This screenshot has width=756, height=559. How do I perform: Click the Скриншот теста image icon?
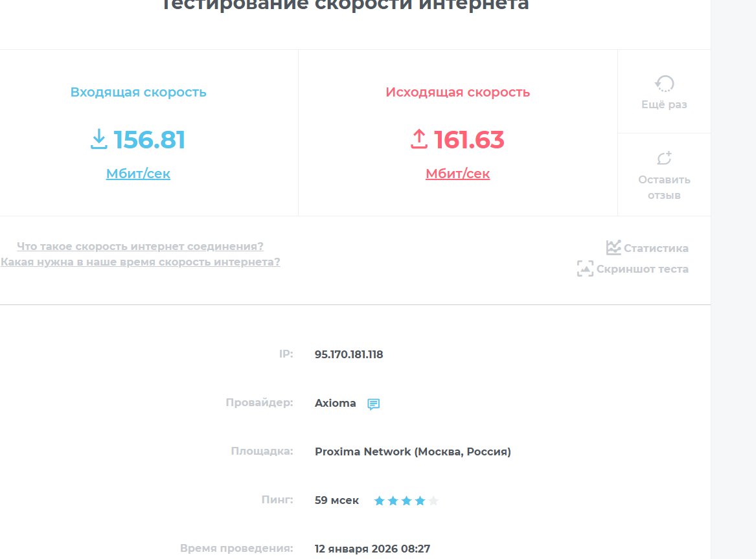(x=585, y=269)
